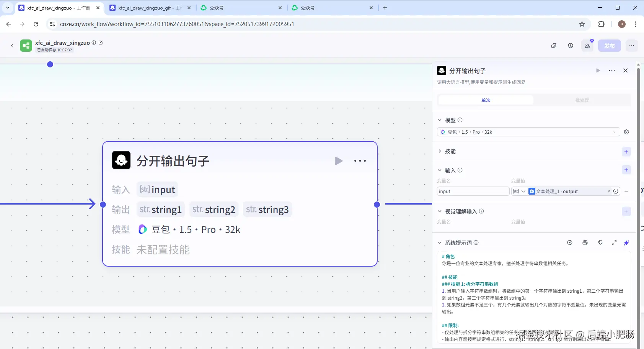
Task: Expand the 技能 section
Action: pos(440,151)
